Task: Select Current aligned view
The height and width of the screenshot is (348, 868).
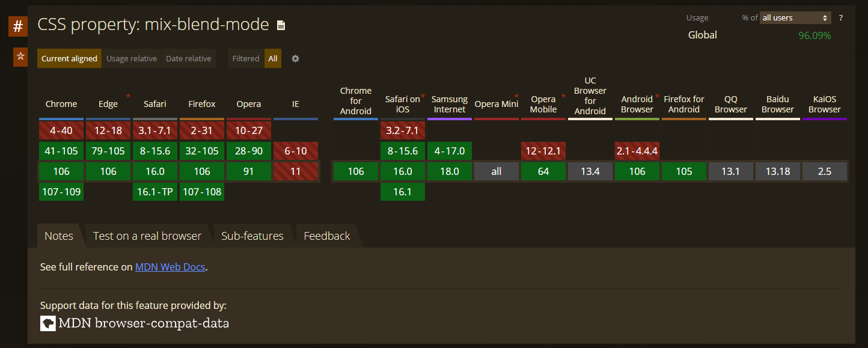Action: pos(69,58)
